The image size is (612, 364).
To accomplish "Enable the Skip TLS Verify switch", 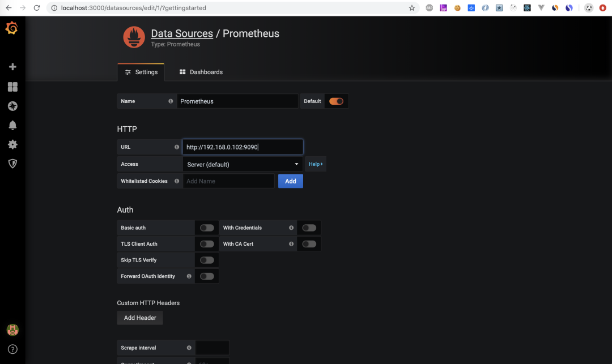I will [207, 260].
